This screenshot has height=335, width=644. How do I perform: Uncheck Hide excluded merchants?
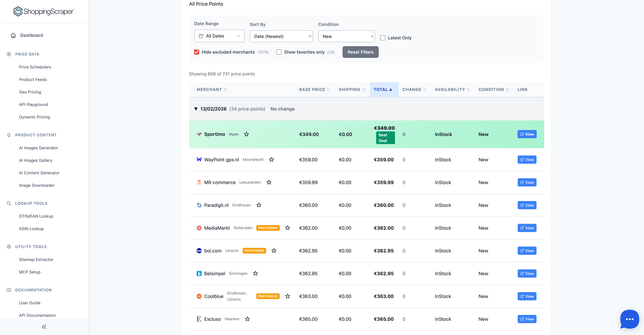(196, 52)
